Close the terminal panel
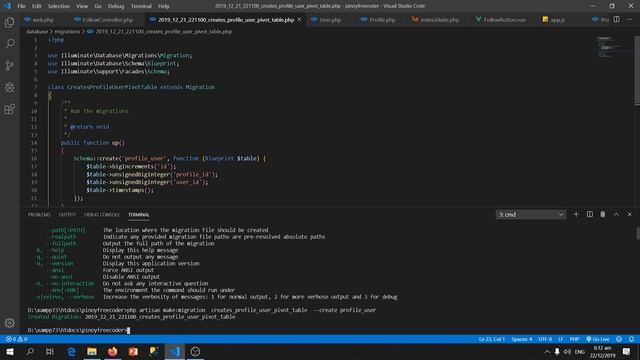640x360 pixels. pos(629,214)
